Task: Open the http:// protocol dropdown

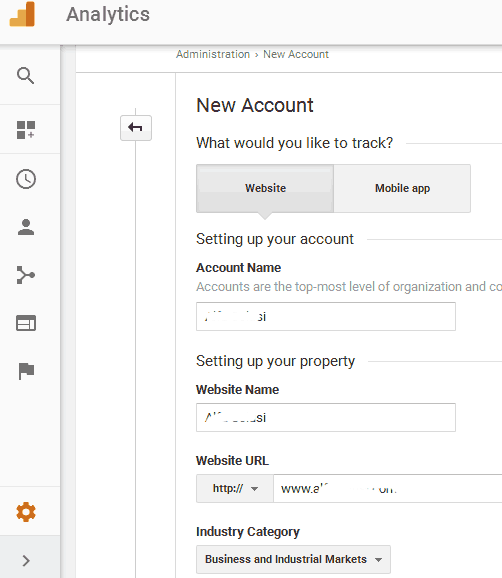Action: point(235,488)
